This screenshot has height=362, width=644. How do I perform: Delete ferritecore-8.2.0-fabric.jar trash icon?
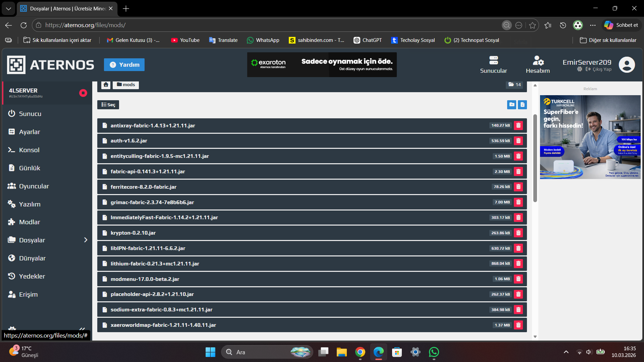(x=518, y=187)
